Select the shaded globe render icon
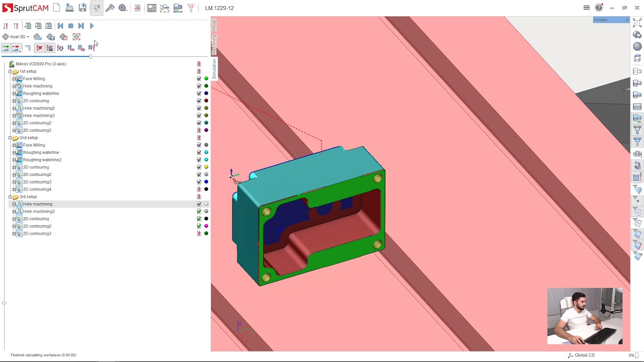The width and height of the screenshot is (644, 362). (637, 46)
